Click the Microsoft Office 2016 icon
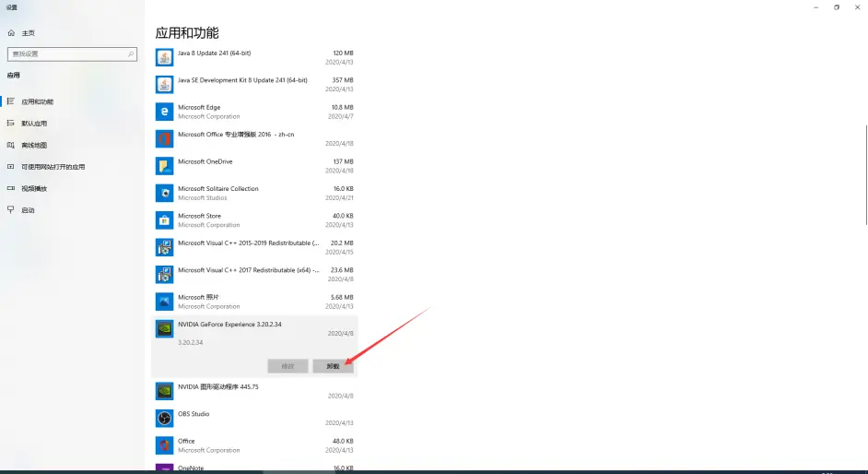Image resolution: width=868 pixels, height=474 pixels. [164, 139]
